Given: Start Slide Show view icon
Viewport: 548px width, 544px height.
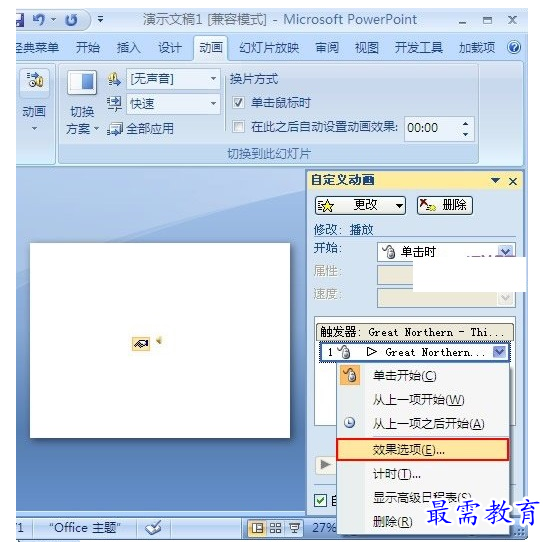Looking at the screenshot, I should click(294, 528).
